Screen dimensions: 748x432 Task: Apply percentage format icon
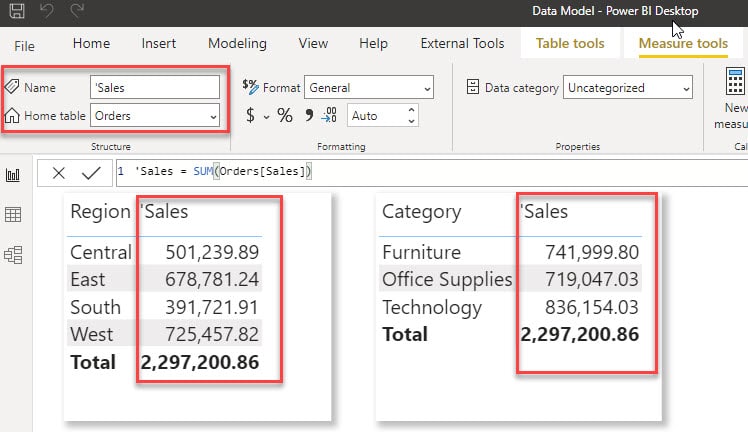[285, 115]
